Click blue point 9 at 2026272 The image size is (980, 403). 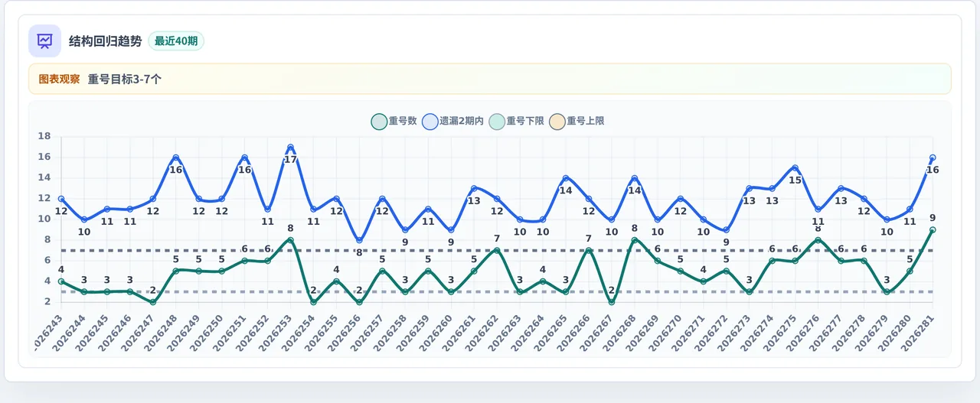726,229
